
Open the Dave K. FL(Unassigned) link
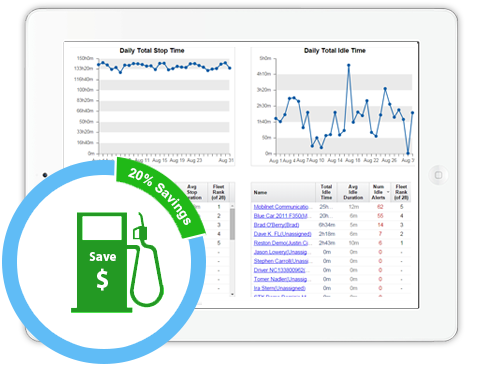282,234
